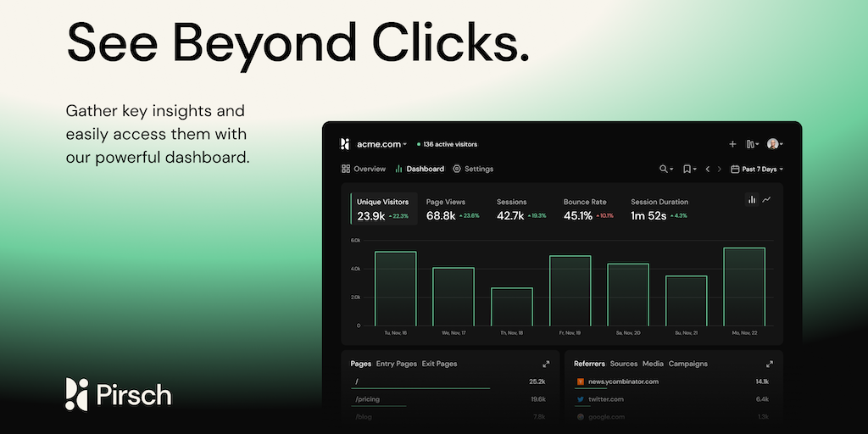868x434 pixels.
Task: Select the Referrers tab
Action: [x=590, y=364]
